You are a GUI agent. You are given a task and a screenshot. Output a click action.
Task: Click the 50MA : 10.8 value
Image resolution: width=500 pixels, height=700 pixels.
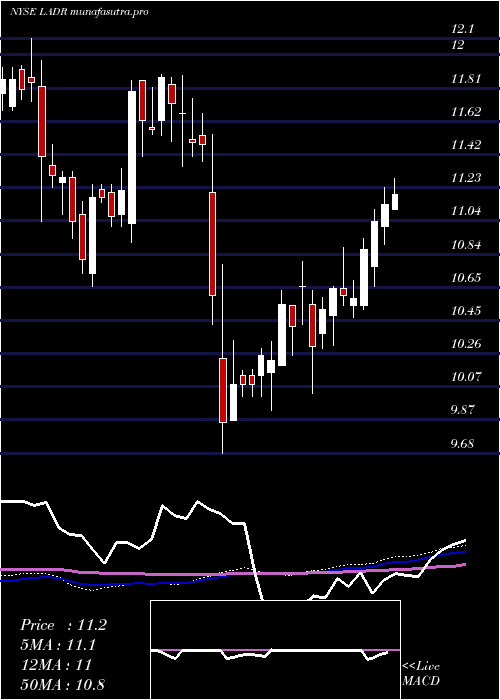point(62,684)
